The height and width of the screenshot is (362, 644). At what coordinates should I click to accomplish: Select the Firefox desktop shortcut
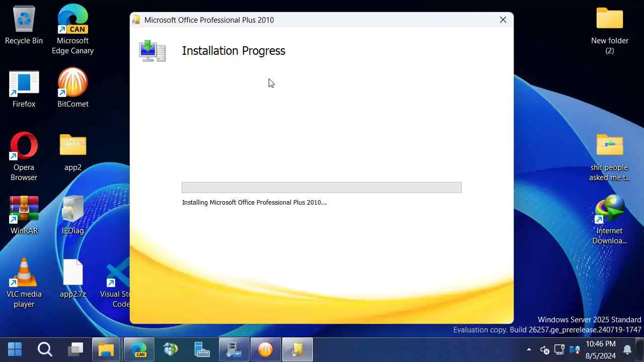tap(24, 89)
